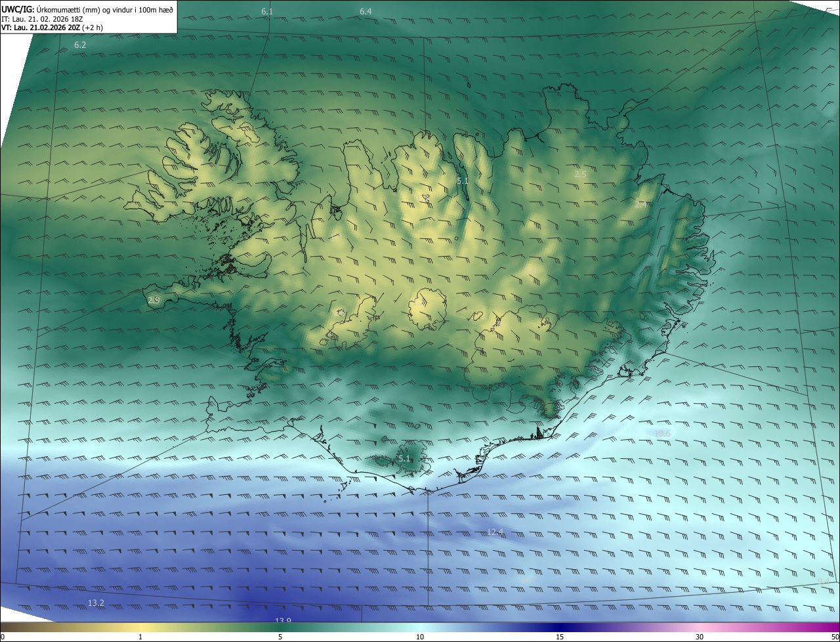This screenshot has height=642, width=840.
Task: Click the colorbar tick label 30
Action: 700,637
